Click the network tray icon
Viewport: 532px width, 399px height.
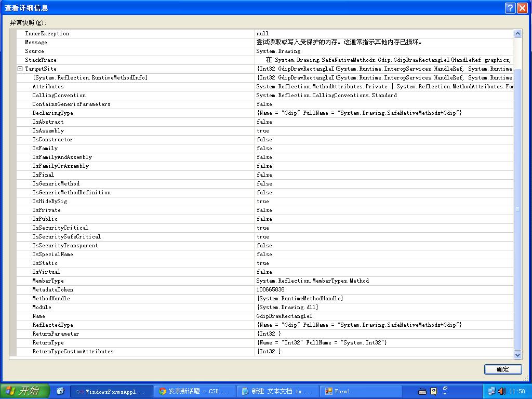491,391
